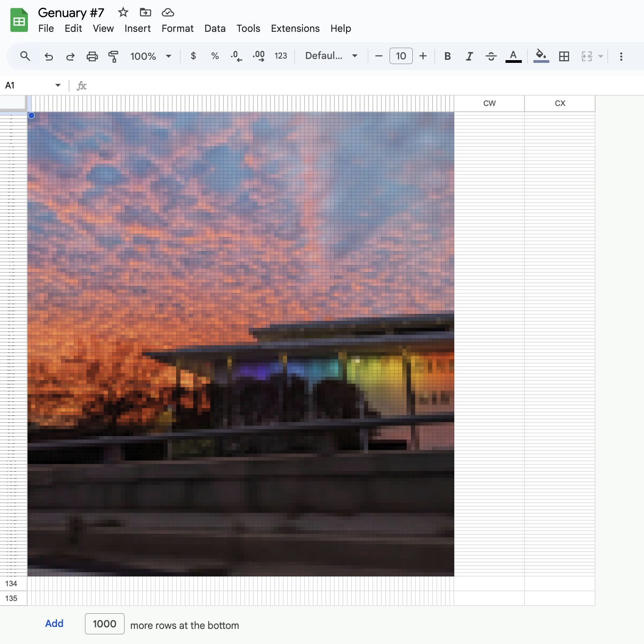Expand the A1 name box dropdown

pos(58,85)
